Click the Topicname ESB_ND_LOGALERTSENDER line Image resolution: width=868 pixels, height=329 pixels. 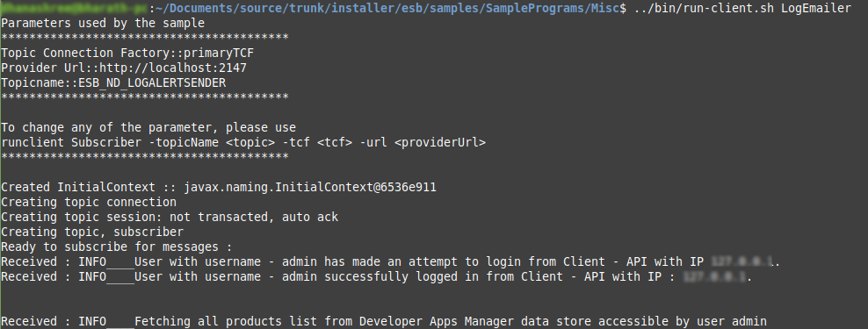[x=113, y=83]
